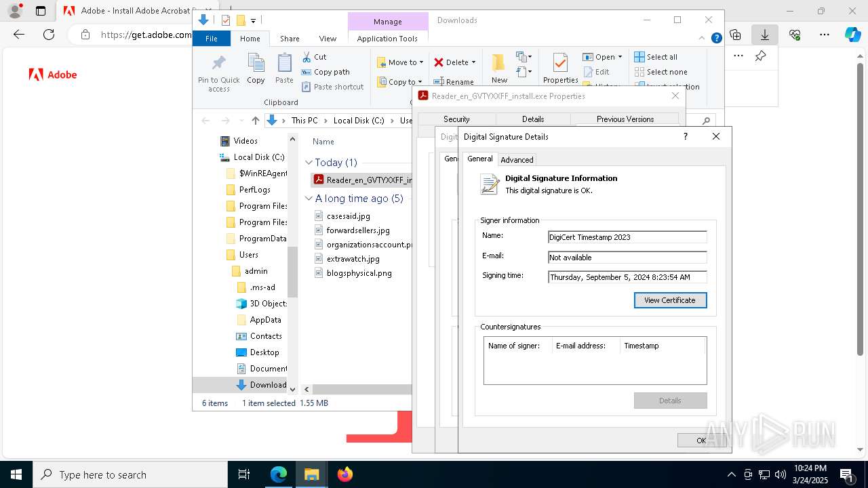The height and width of the screenshot is (488, 868).
Task: Open the Details tab in Properties
Action: [532, 119]
